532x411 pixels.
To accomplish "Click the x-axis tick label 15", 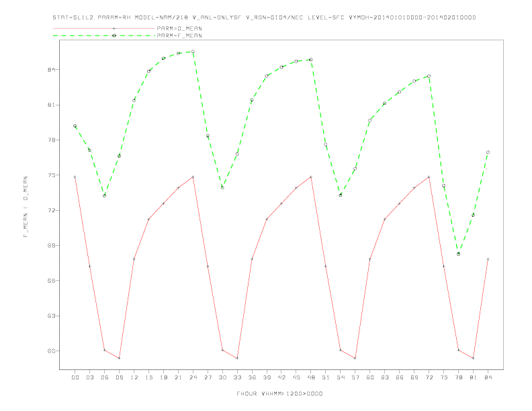I will (x=148, y=377).
